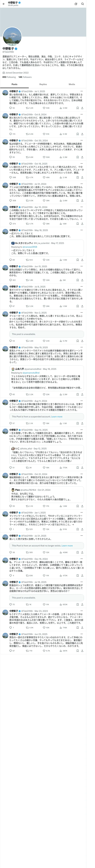This screenshot has width=95, height=868.
Task: Open more menu on Sep 14, 2025 post
Action: pos(82,430)
